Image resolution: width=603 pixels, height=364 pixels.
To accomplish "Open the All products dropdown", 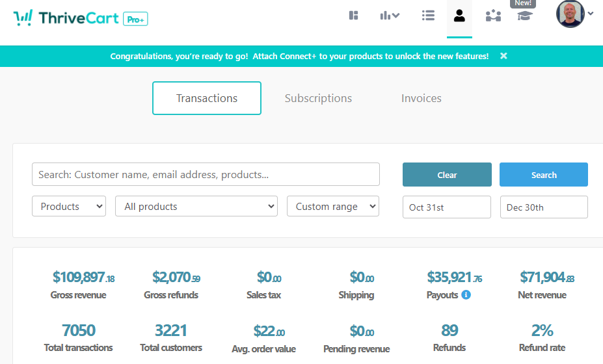I will (196, 207).
